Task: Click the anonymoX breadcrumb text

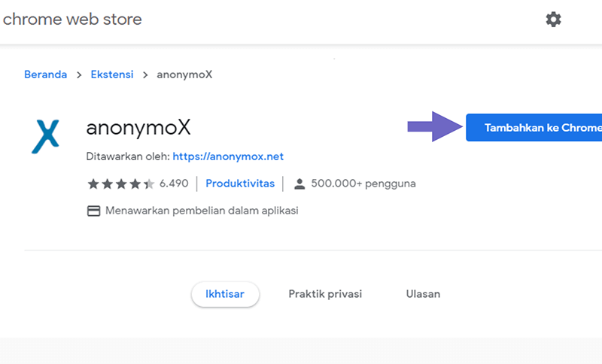Action: (184, 74)
